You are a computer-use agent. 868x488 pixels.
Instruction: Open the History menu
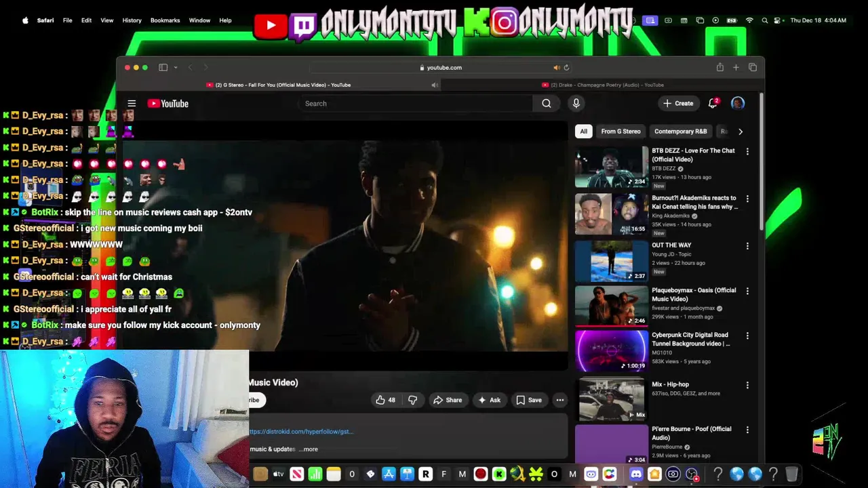[x=132, y=20]
